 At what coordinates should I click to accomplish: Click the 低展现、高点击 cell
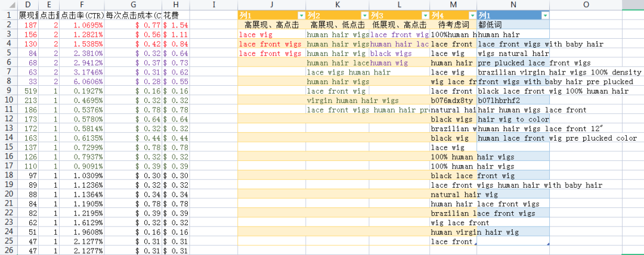pyautogui.click(x=399, y=25)
